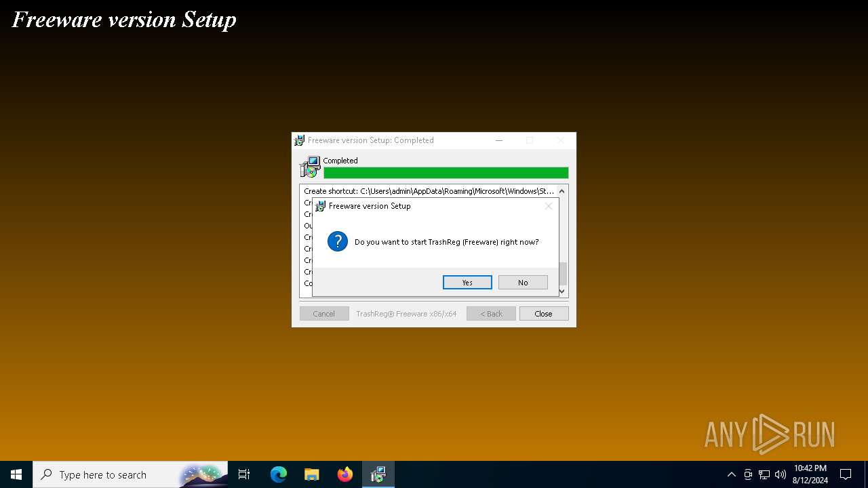The image size is (868, 488).
Task: Click the installer icon beside the Completed label
Action: [x=310, y=167]
